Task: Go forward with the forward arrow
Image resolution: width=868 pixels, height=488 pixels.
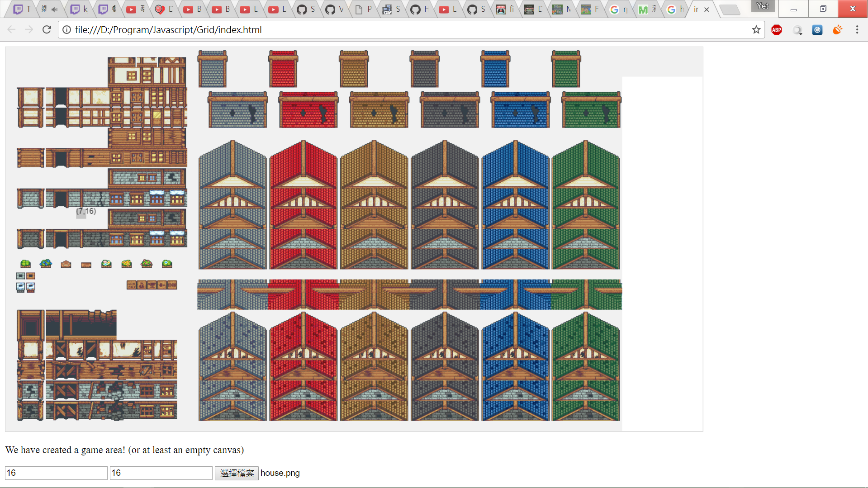Action: coord(29,30)
